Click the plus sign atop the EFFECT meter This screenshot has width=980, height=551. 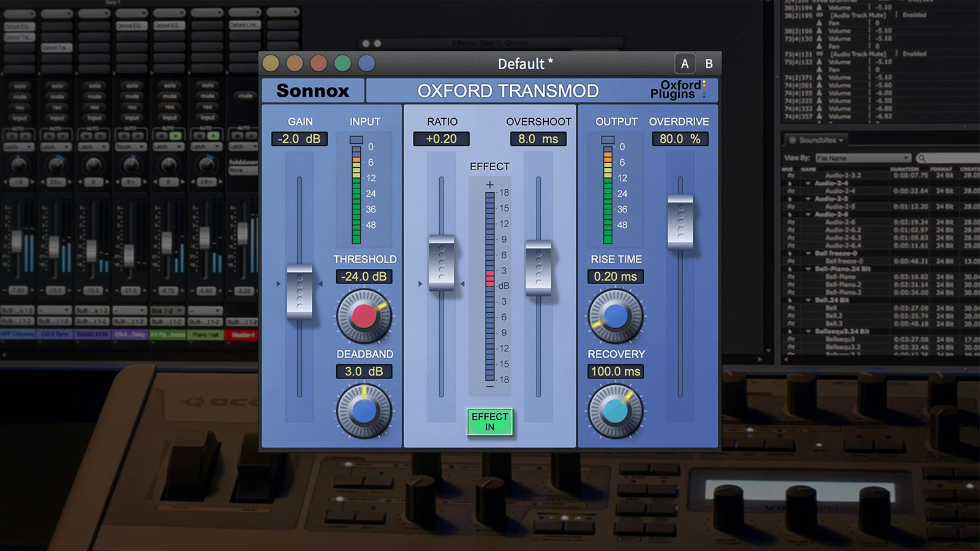click(489, 184)
